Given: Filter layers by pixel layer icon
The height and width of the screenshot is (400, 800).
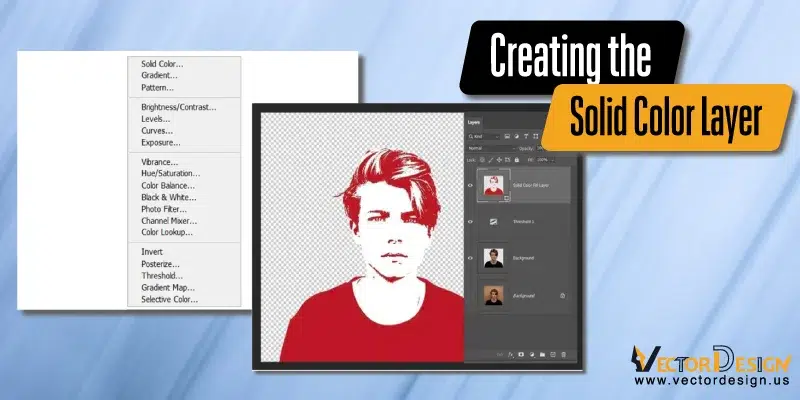Looking at the screenshot, I should point(507,137).
